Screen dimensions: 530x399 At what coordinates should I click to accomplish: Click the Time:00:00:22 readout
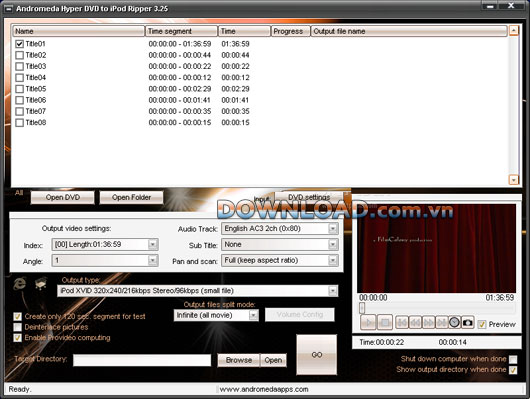(382, 343)
